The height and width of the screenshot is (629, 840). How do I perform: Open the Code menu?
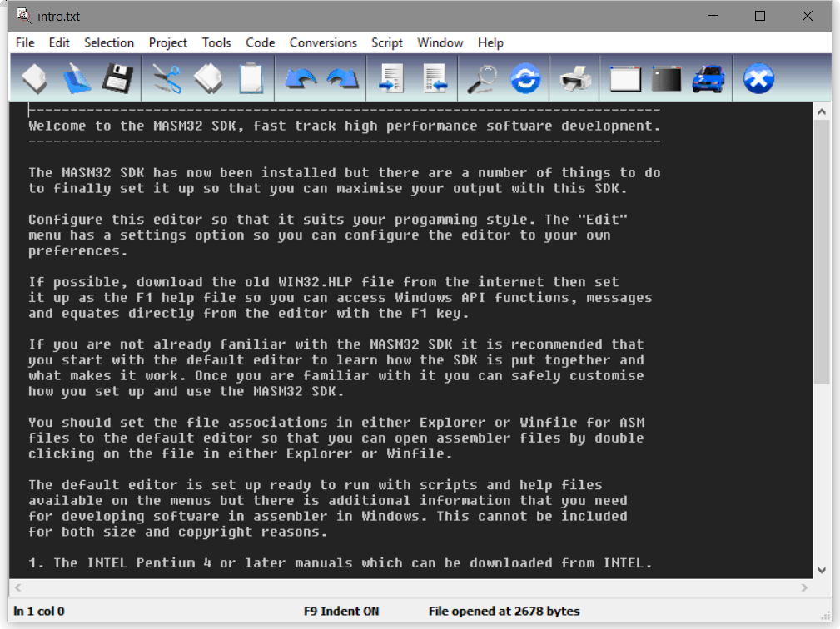(x=261, y=42)
